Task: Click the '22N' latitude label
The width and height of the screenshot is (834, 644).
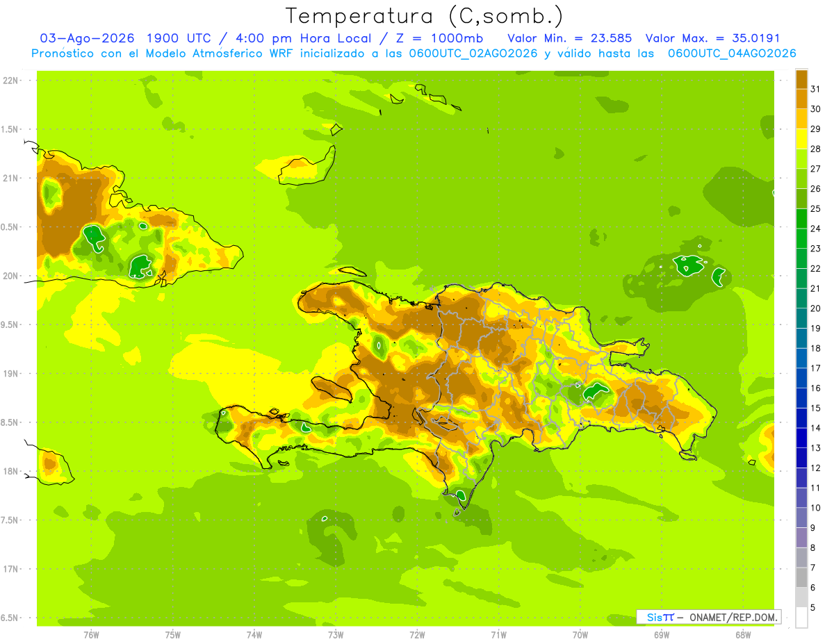Action: [10, 81]
